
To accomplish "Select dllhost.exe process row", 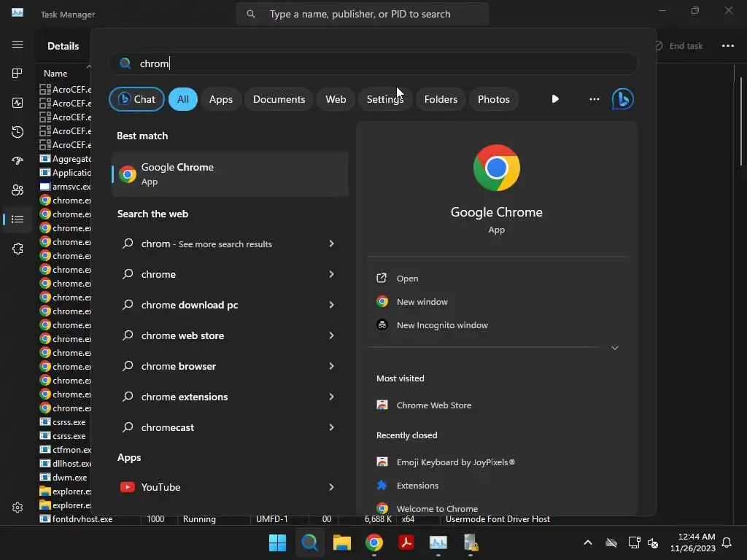I will [x=65, y=463].
